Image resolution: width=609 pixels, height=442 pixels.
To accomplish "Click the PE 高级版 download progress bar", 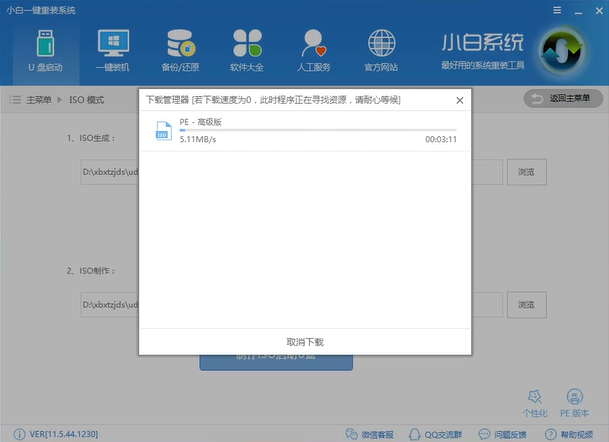I will click(317, 130).
